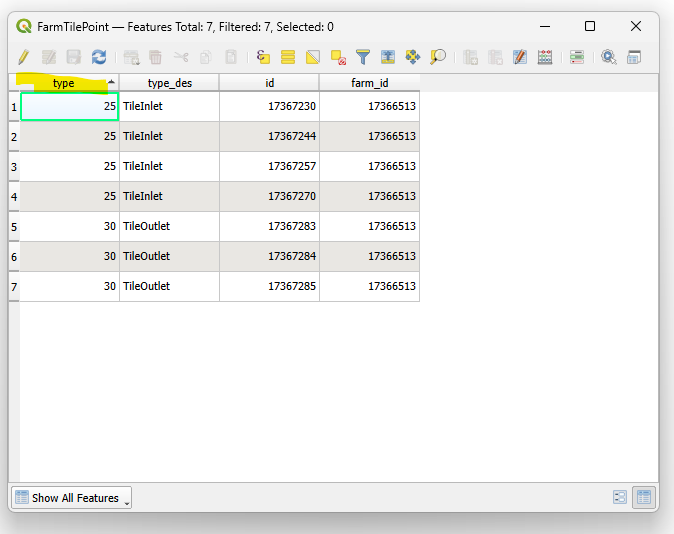
Task: Select row 5 via its row header
Action: (x=14, y=227)
